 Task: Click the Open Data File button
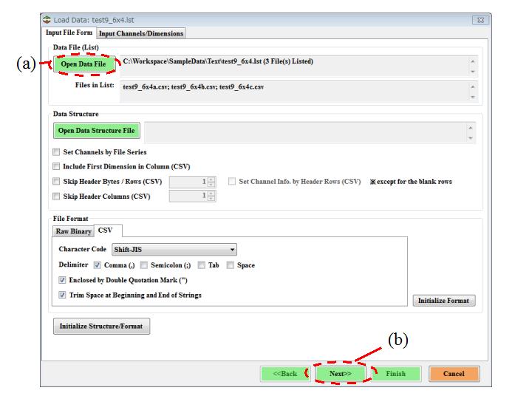pos(83,65)
